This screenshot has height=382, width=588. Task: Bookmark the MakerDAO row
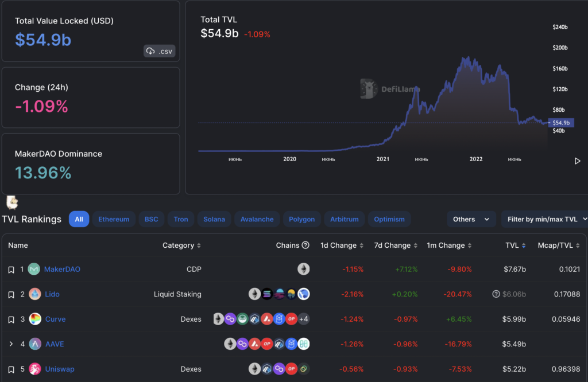click(11, 270)
